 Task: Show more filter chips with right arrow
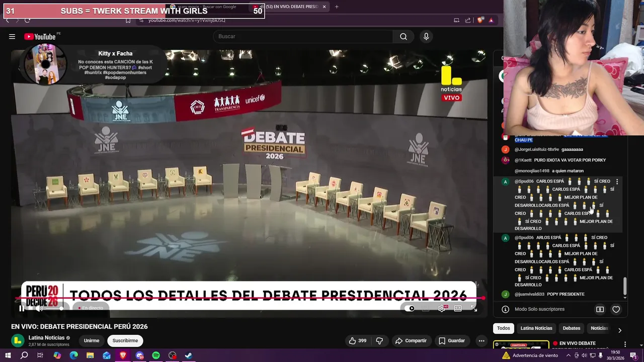[619, 330]
